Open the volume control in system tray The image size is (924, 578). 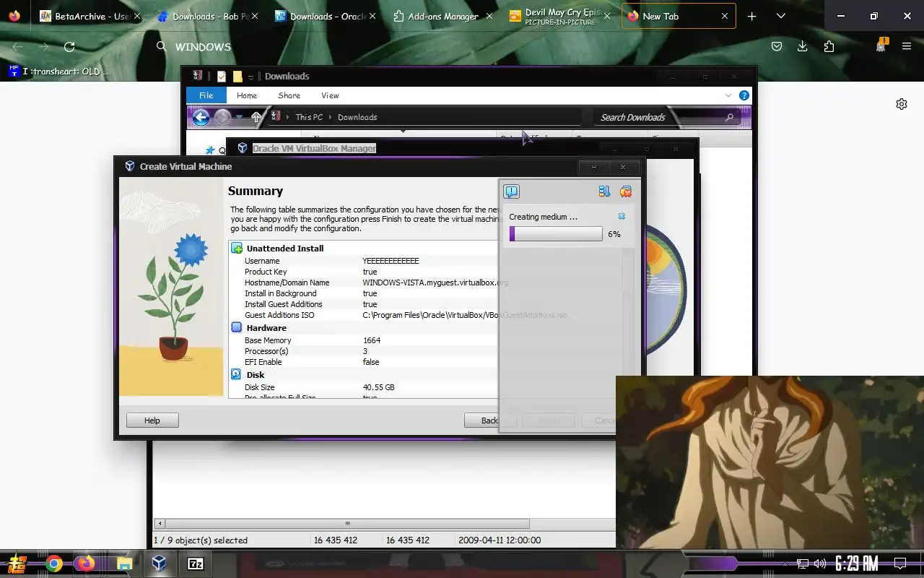point(820,564)
